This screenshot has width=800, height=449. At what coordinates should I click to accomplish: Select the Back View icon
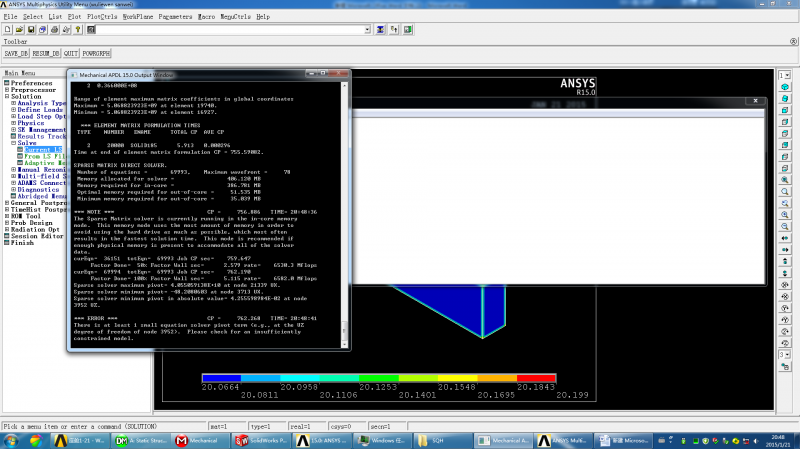(x=785, y=145)
